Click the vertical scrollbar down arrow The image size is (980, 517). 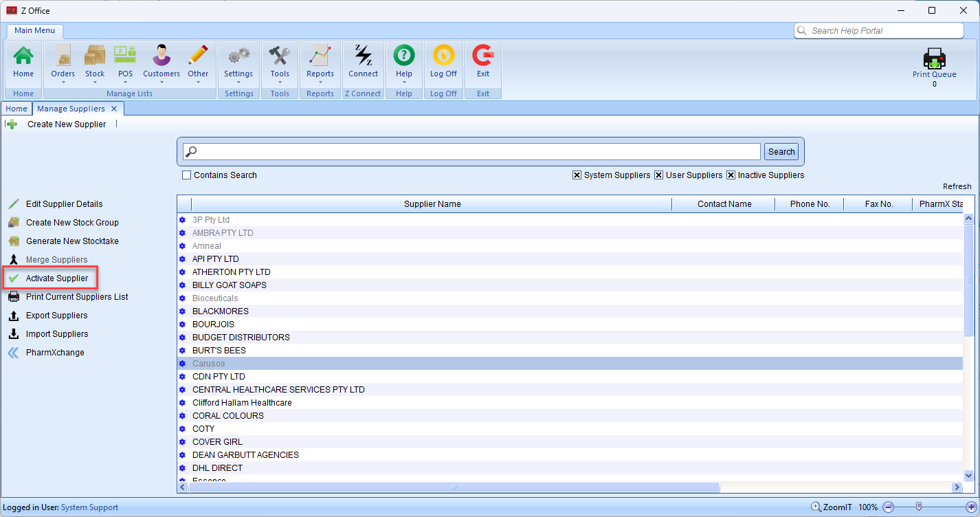[x=969, y=475]
